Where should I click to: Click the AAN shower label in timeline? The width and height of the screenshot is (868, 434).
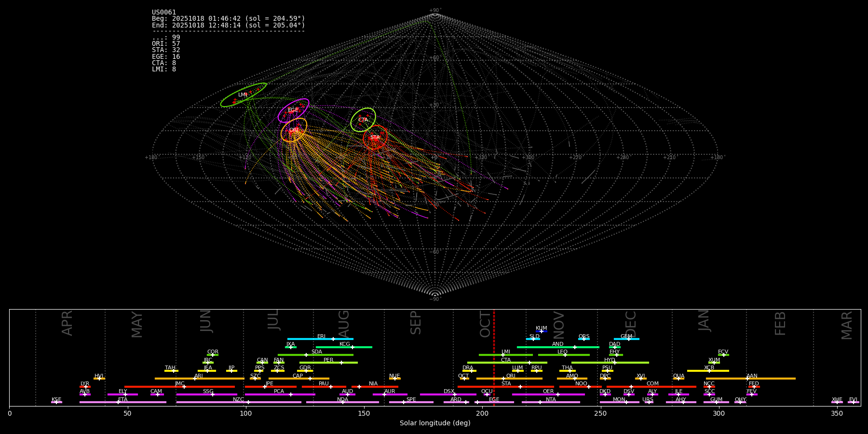coord(752,376)
